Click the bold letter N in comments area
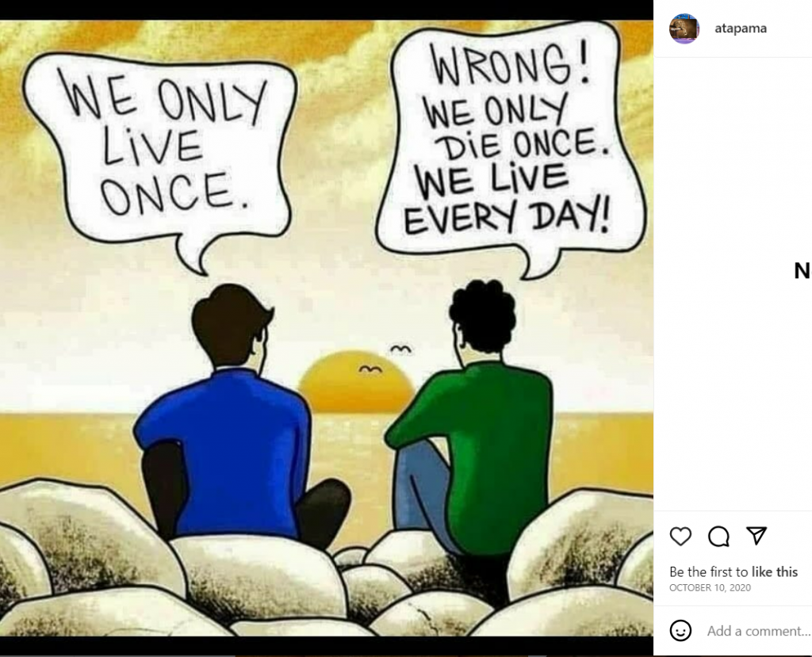 (802, 271)
